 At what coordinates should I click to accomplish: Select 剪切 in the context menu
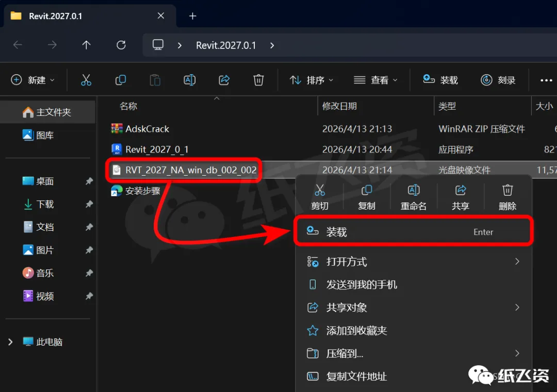pos(320,198)
